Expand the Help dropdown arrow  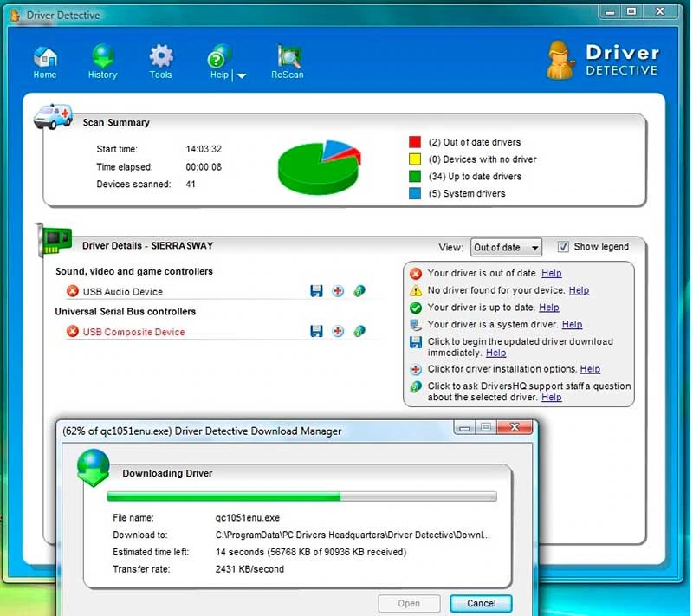point(242,75)
